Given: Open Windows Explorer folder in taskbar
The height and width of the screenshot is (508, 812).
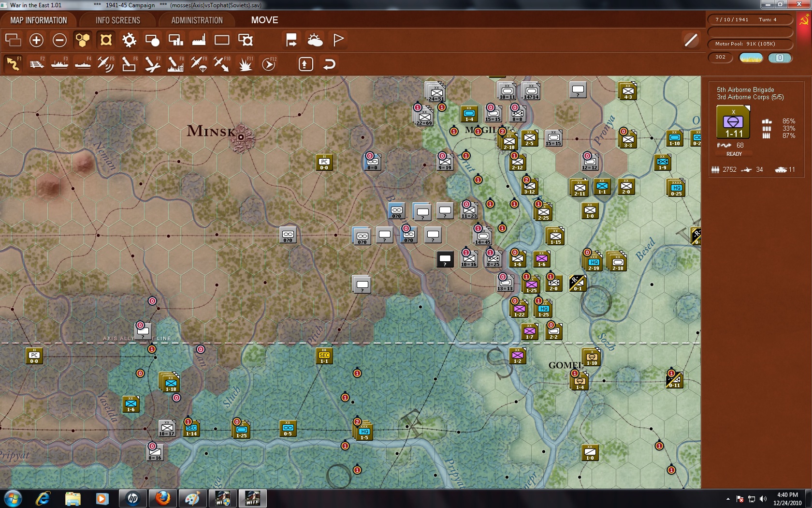Looking at the screenshot, I should click(72, 498).
